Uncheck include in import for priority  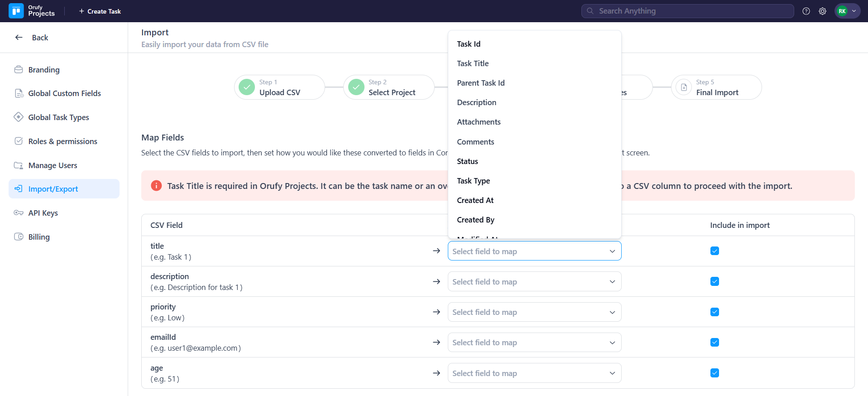point(715,312)
